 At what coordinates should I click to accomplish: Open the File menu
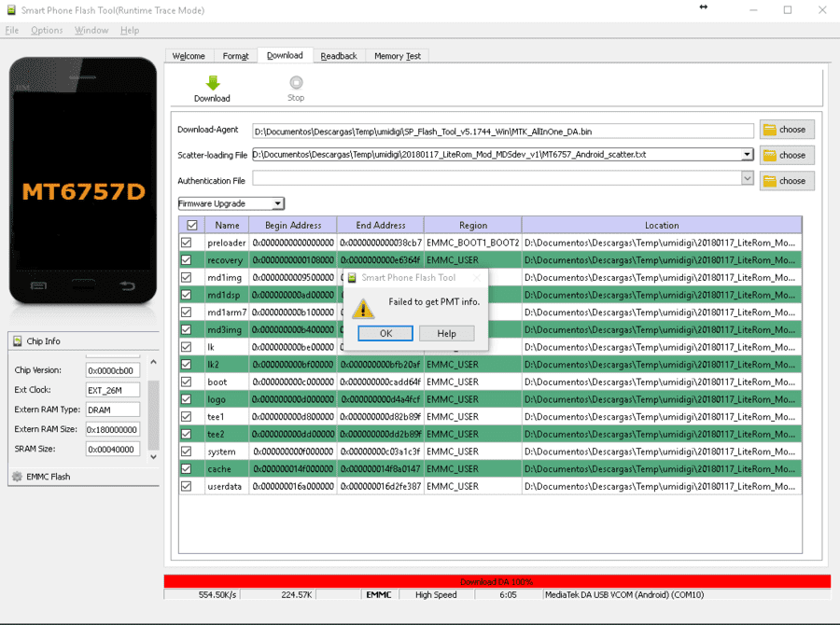12,30
